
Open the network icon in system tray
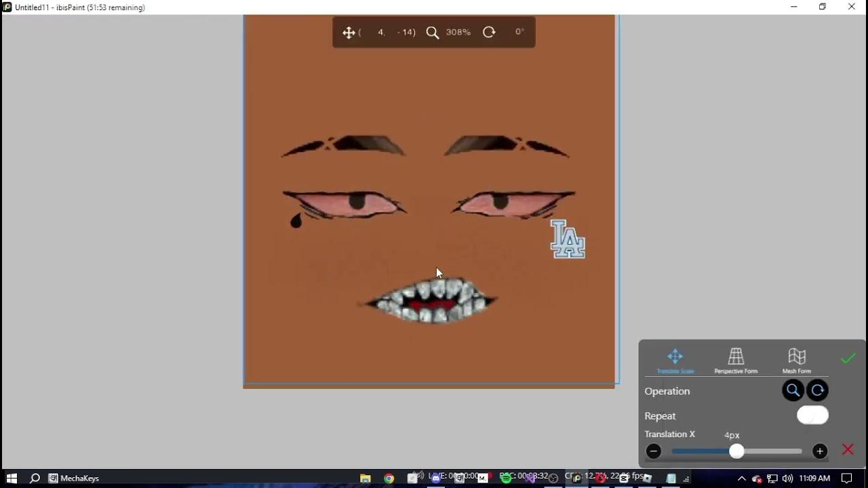772,478
